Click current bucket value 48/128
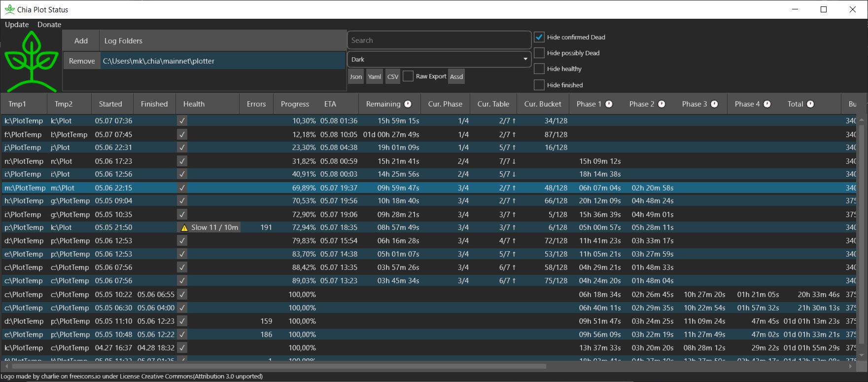 [556, 188]
